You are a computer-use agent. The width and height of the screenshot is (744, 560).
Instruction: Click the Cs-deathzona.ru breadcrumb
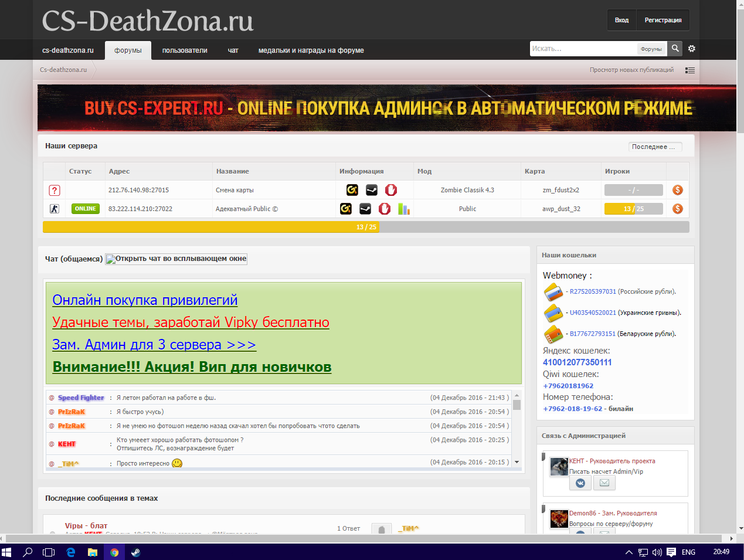pyautogui.click(x=63, y=70)
